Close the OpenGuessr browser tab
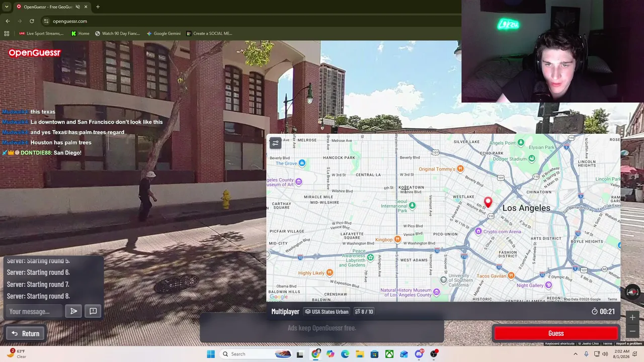This screenshot has width=644, height=362. pos(86,7)
